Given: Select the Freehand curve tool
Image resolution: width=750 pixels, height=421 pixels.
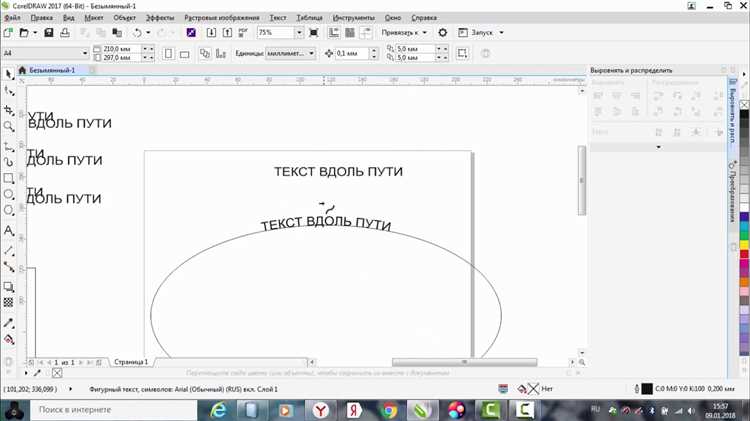Looking at the screenshot, I should (9, 146).
